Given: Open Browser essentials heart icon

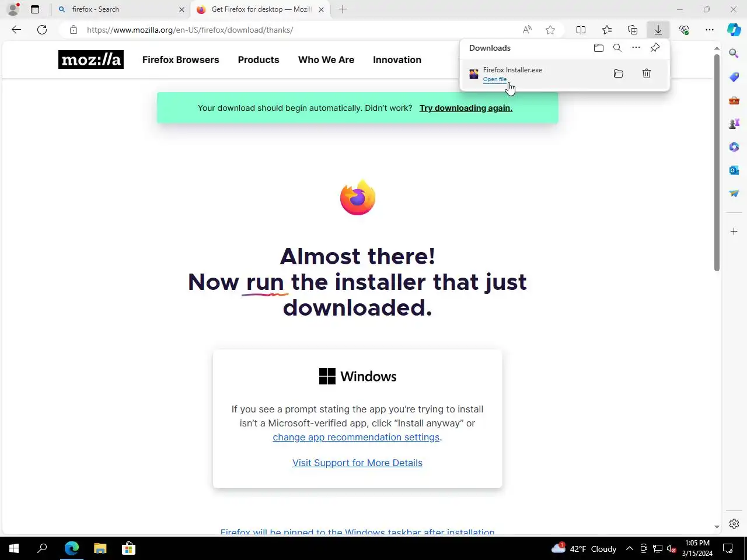Looking at the screenshot, I should coord(684,30).
